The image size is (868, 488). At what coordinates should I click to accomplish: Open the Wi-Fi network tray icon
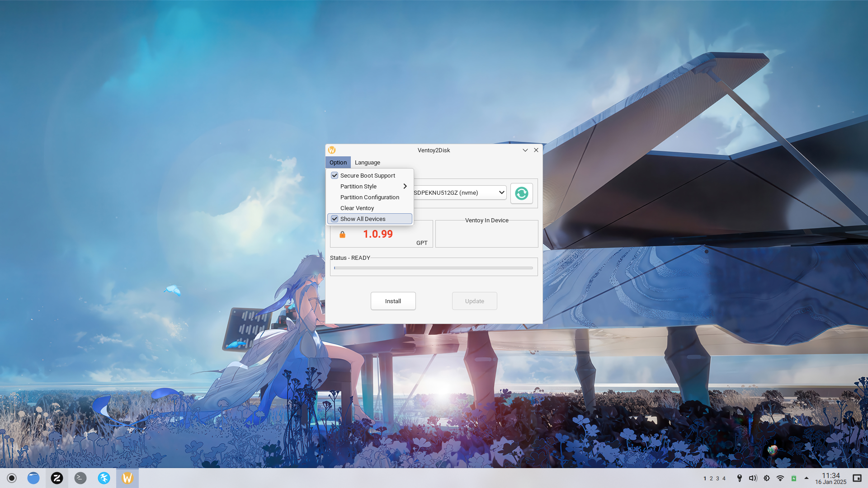[x=780, y=478]
